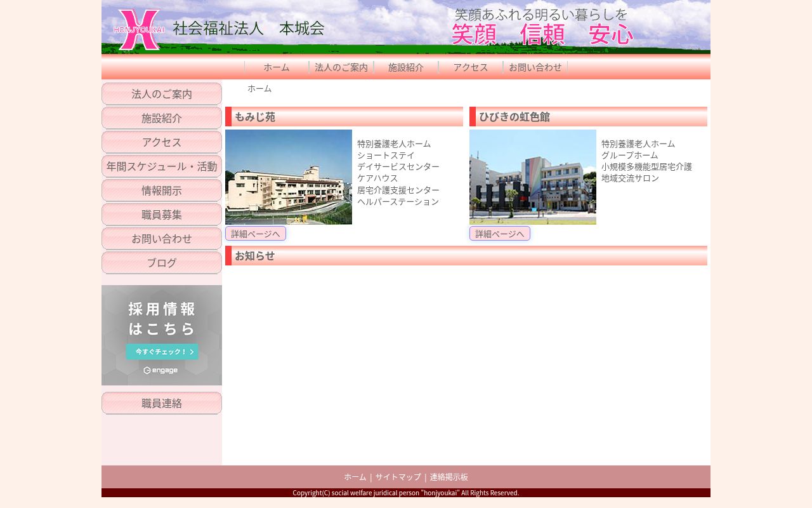This screenshot has height=508, width=812.
Task: Click the 地域交流サロン text
Action: point(630,178)
